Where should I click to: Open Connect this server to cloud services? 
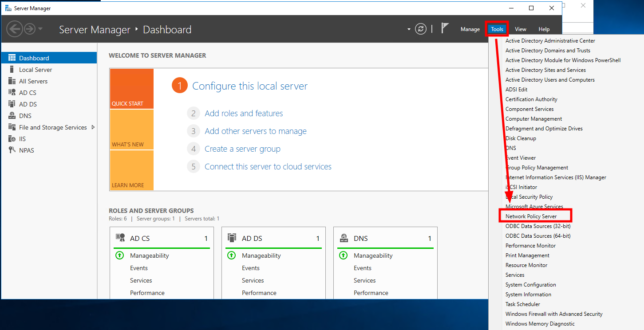[268, 166]
